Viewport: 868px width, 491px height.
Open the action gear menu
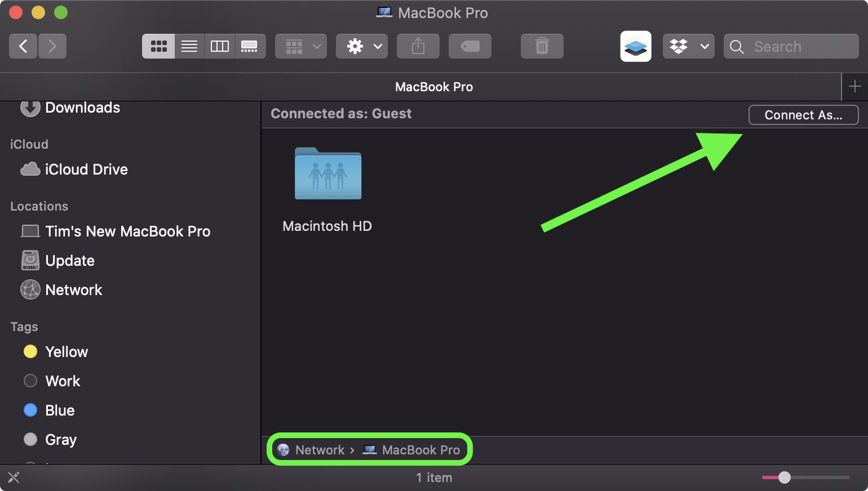(x=361, y=46)
